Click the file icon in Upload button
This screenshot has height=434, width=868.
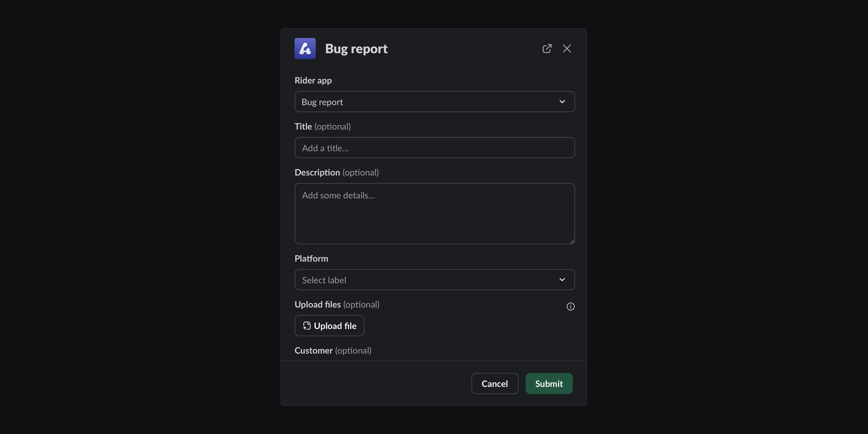[306, 326]
